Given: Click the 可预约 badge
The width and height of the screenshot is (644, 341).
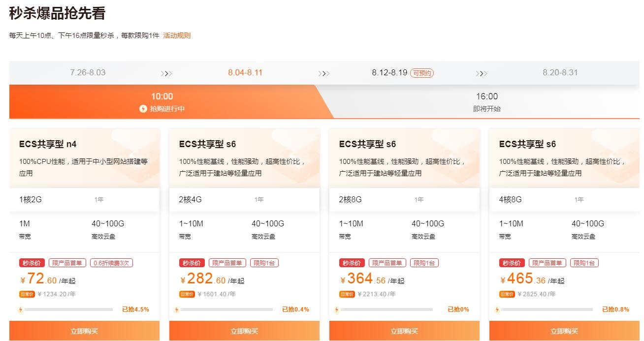Looking at the screenshot, I should pyautogui.click(x=422, y=73).
